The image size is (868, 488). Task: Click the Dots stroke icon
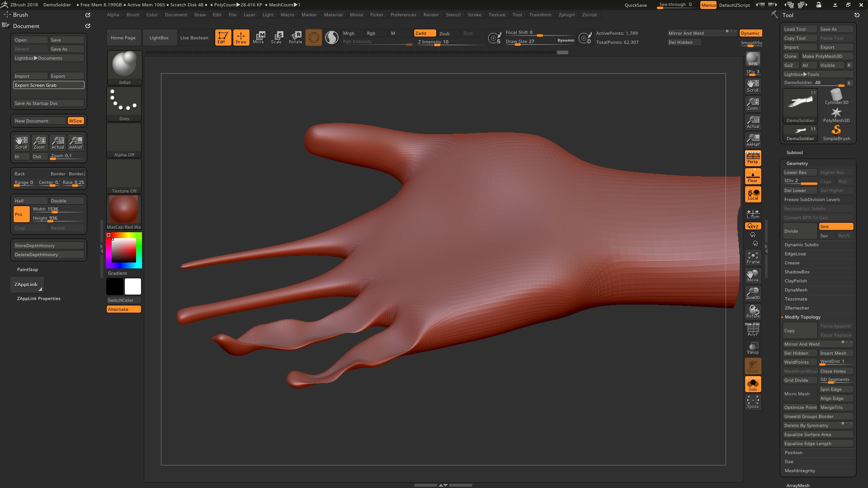click(124, 103)
